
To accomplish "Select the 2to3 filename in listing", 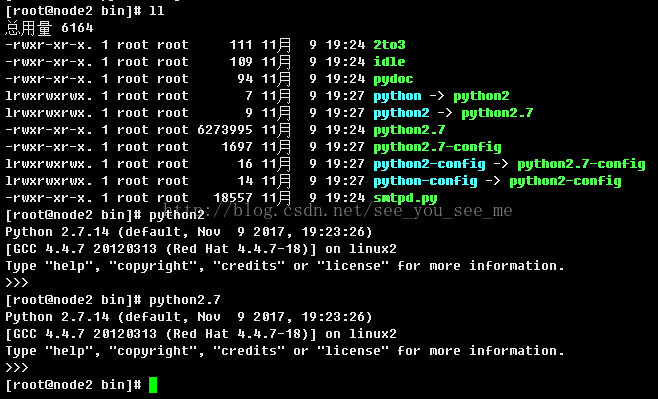I will [389, 45].
